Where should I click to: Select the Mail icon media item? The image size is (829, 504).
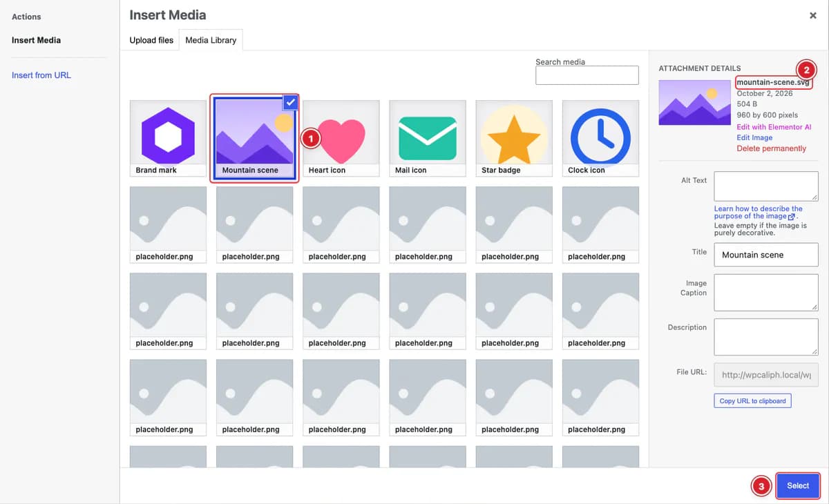click(x=428, y=138)
